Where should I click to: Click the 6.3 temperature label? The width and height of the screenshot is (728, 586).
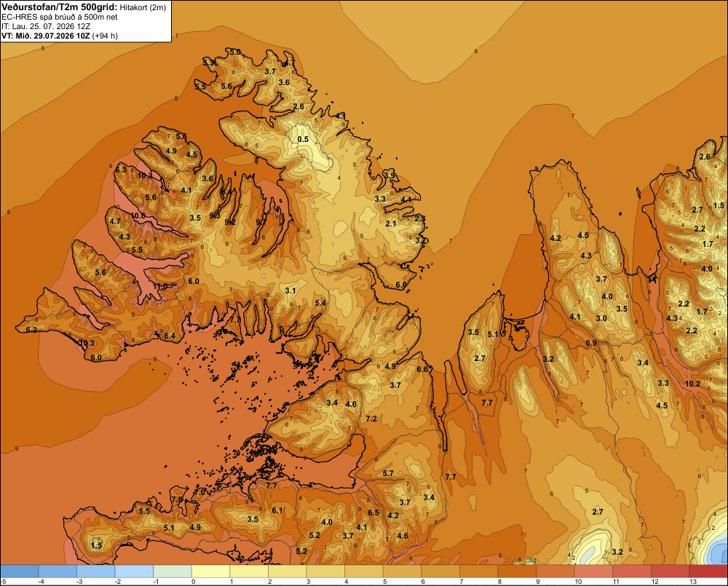pos(121,170)
